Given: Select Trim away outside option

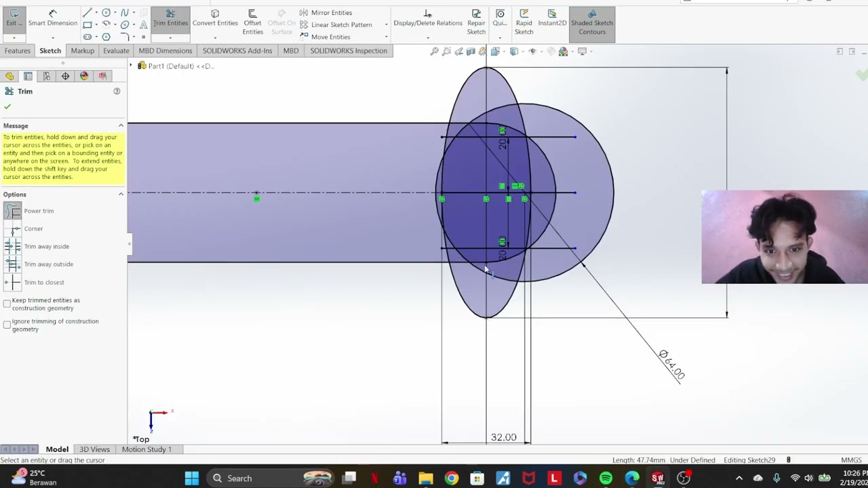Looking at the screenshot, I should (39, 264).
